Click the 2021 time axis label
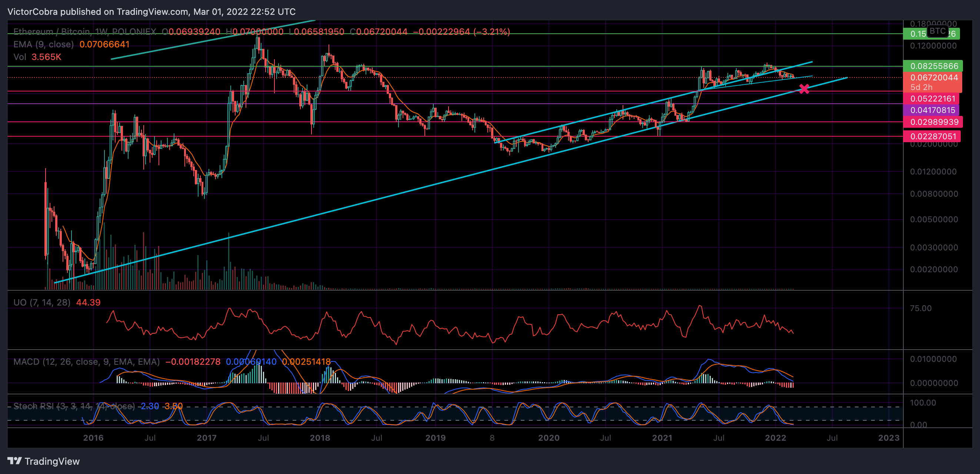Screen dimensions: 980x474 point(662,438)
